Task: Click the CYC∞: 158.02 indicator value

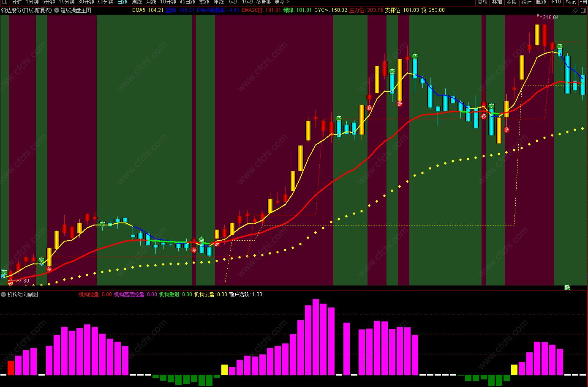Action: (x=331, y=10)
